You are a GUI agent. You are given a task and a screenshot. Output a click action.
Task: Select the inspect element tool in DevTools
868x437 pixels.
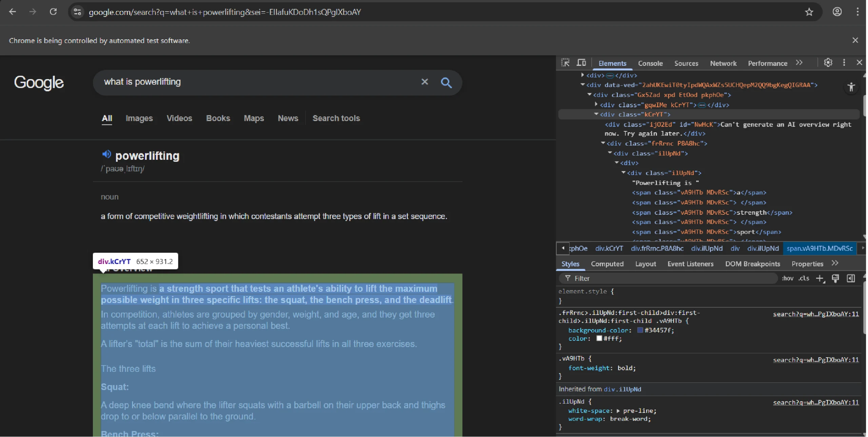point(566,62)
